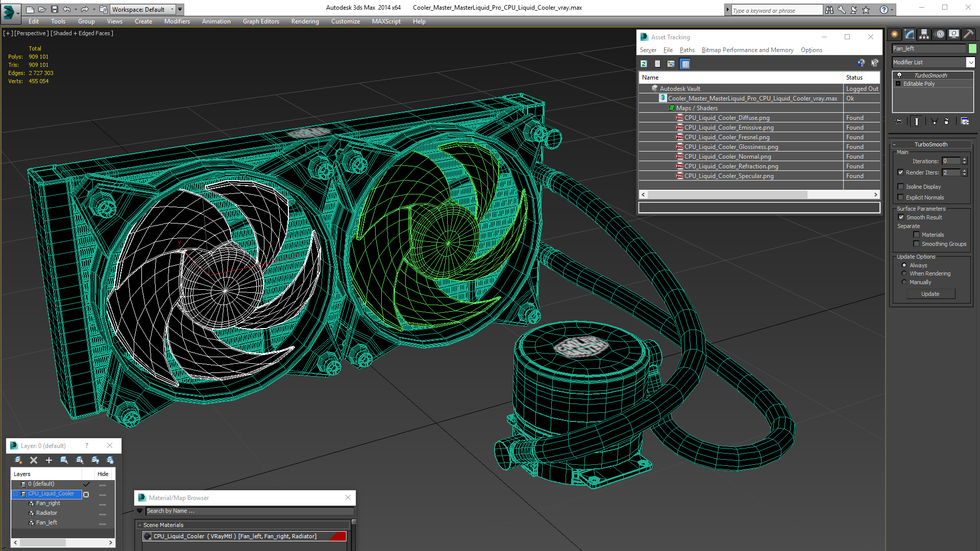Open the Modifier List dropdown
This screenshot has width=980, height=551.
(971, 62)
